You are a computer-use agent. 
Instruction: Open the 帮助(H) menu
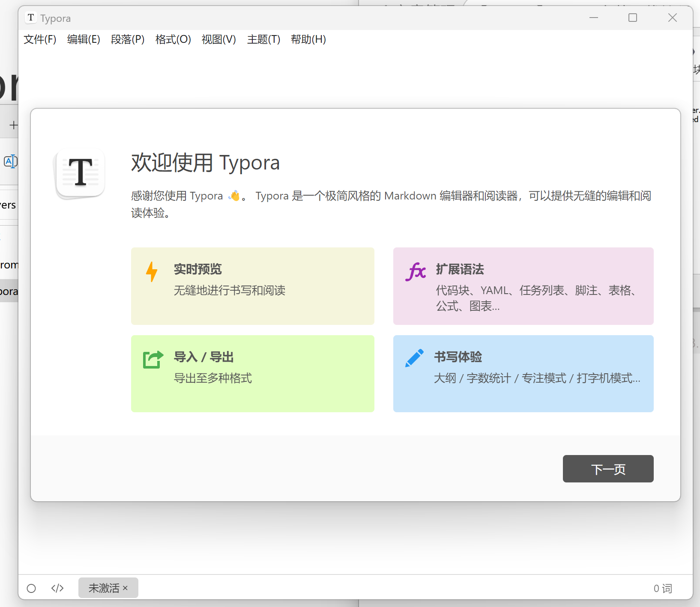coord(308,39)
